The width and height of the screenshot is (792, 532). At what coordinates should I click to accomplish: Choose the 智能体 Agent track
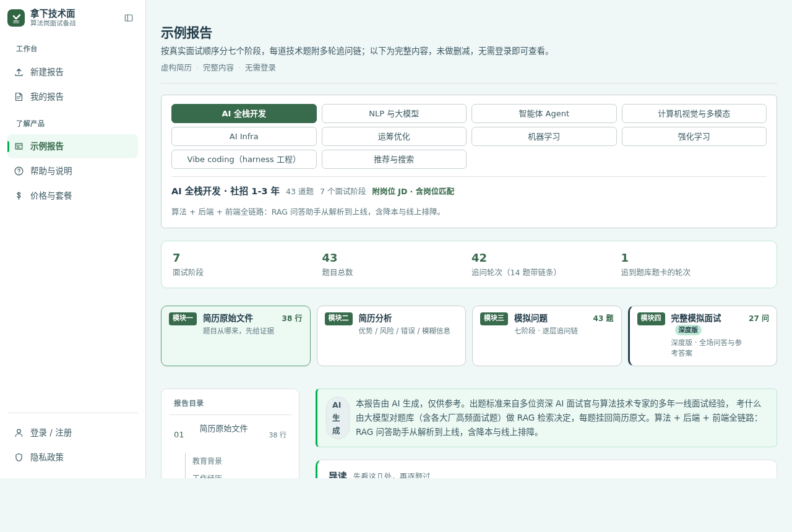[544, 114]
